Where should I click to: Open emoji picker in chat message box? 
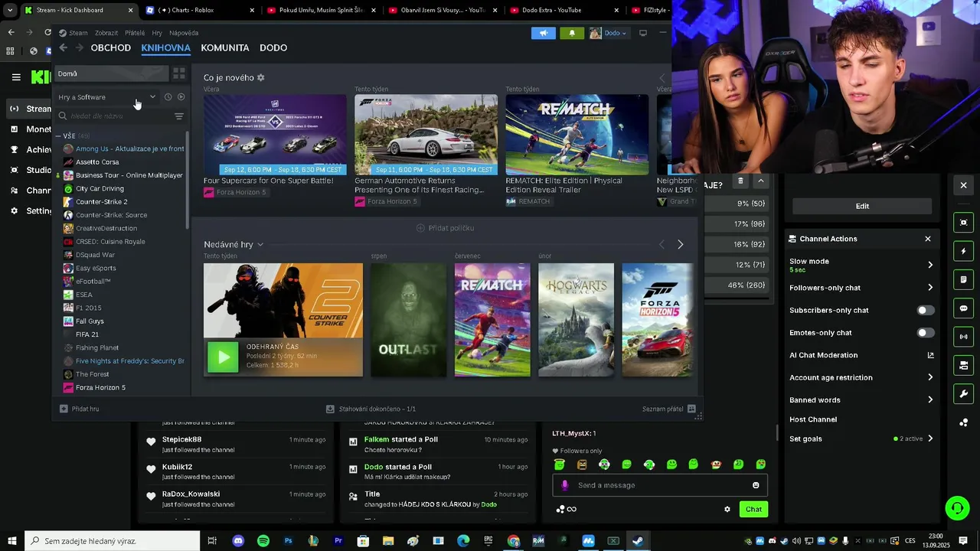tap(756, 485)
